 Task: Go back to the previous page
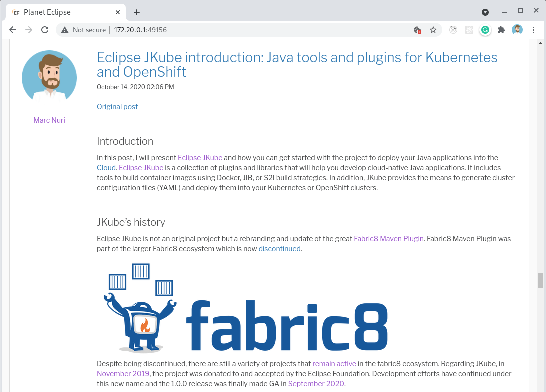point(13,30)
